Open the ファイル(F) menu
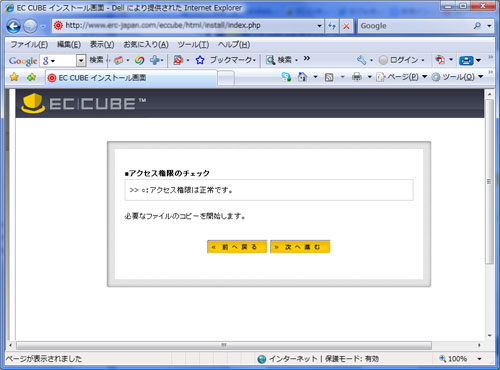This screenshot has height=370, width=500. pos(29,44)
